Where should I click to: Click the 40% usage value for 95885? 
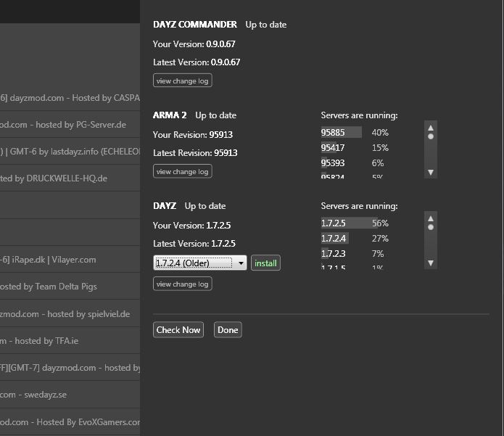pyautogui.click(x=380, y=133)
